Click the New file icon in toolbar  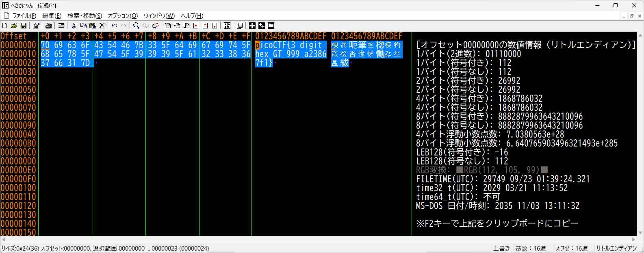[5, 26]
